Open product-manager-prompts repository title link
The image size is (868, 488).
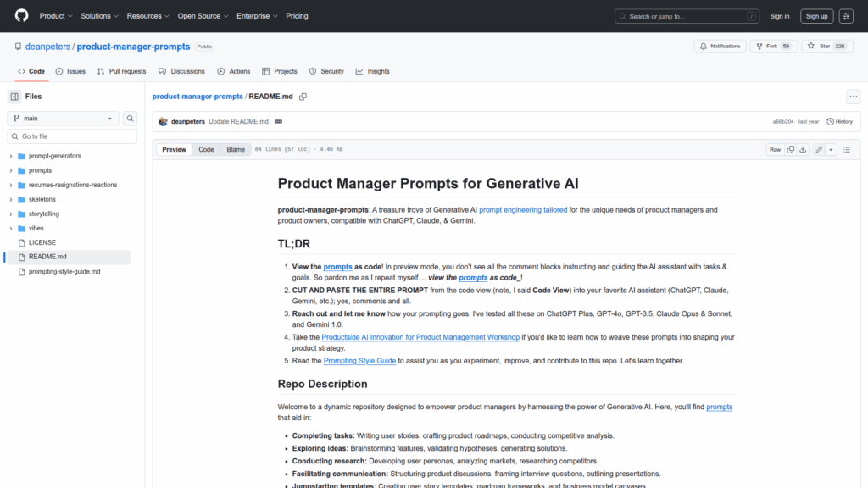[133, 47]
